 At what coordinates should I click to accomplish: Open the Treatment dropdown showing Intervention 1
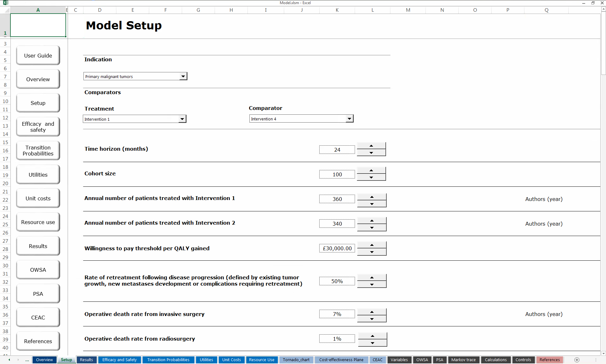click(x=182, y=119)
